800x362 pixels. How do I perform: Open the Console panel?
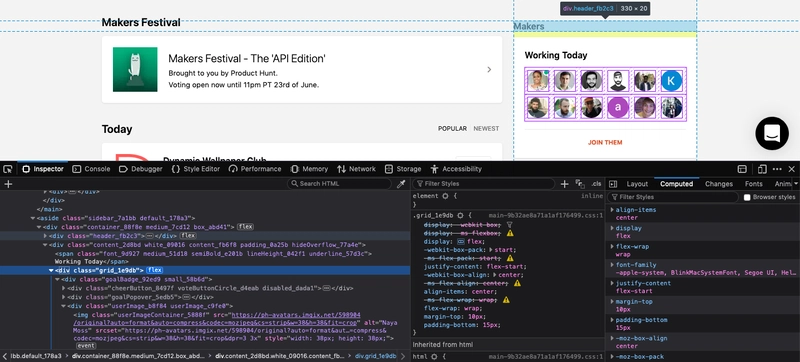point(91,169)
